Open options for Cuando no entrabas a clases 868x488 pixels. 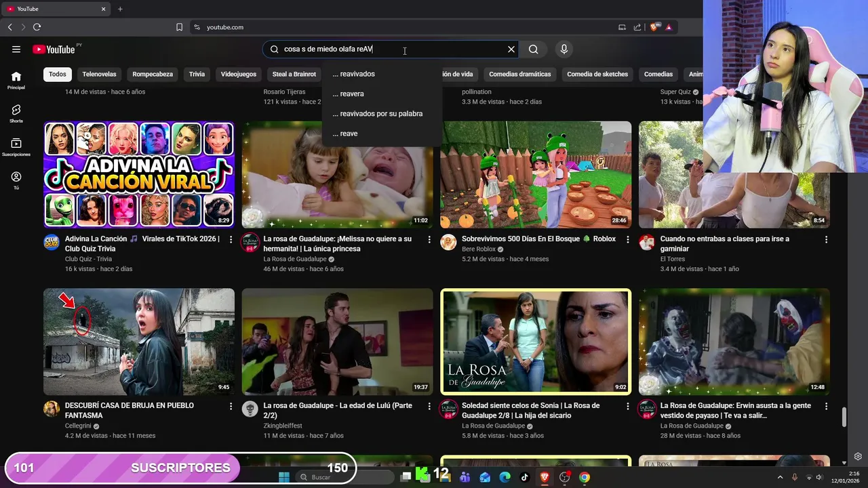point(826,239)
